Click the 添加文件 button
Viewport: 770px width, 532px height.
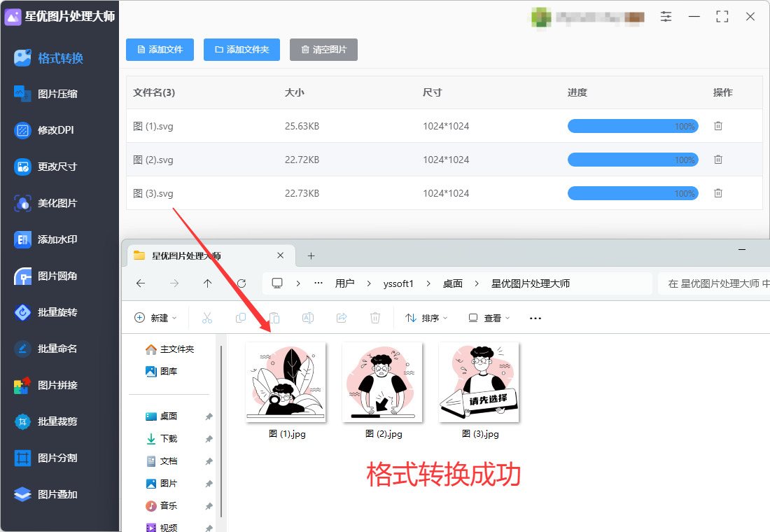160,50
